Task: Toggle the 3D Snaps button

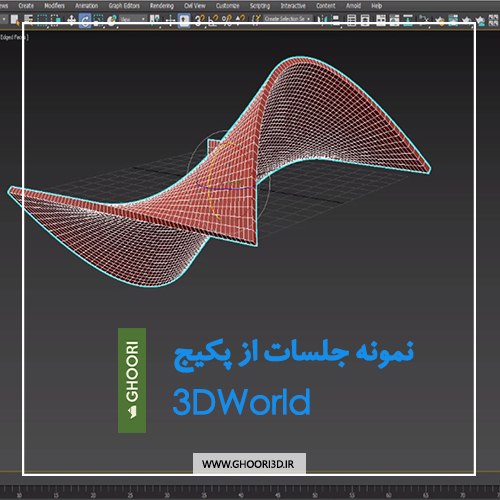Action: (x=199, y=21)
